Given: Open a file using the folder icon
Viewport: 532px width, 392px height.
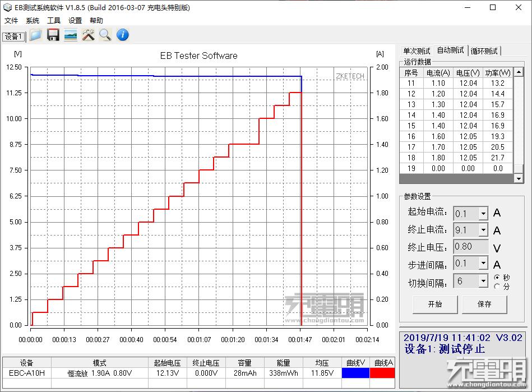Looking at the screenshot, I should [x=35, y=35].
